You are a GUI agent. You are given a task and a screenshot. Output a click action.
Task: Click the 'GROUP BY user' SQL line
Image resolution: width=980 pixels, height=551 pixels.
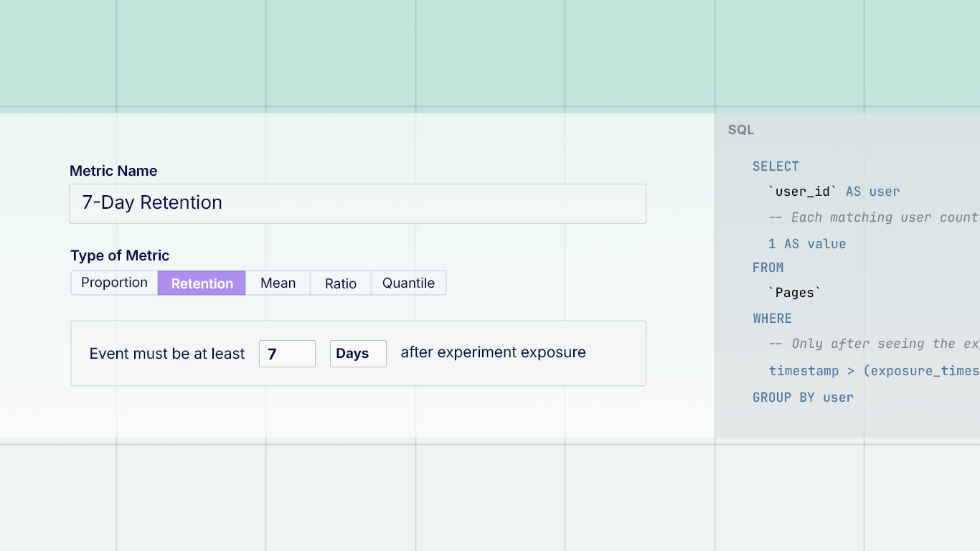[803, 397]
